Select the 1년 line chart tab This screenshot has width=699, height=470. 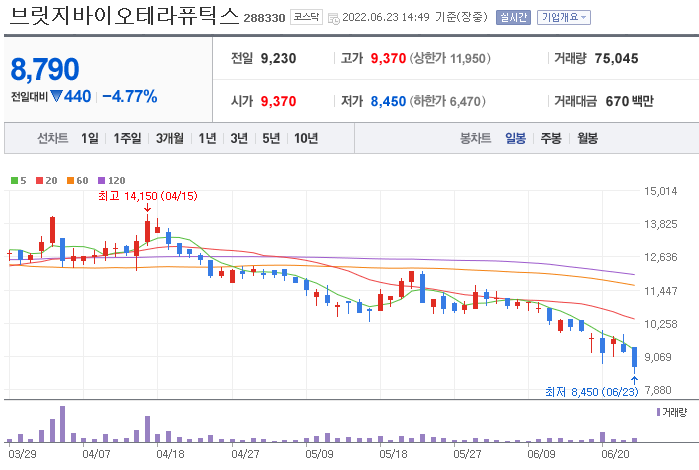[207, 138]
